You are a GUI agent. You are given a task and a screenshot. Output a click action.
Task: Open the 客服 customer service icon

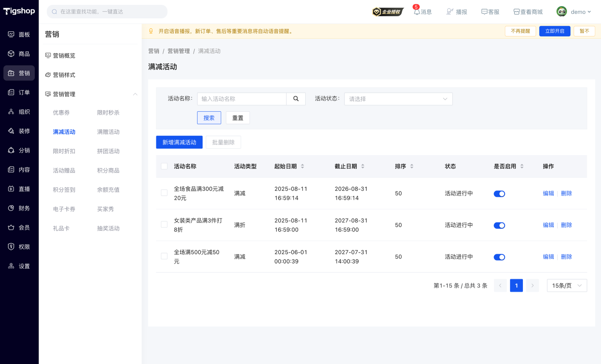pos(484,12)
